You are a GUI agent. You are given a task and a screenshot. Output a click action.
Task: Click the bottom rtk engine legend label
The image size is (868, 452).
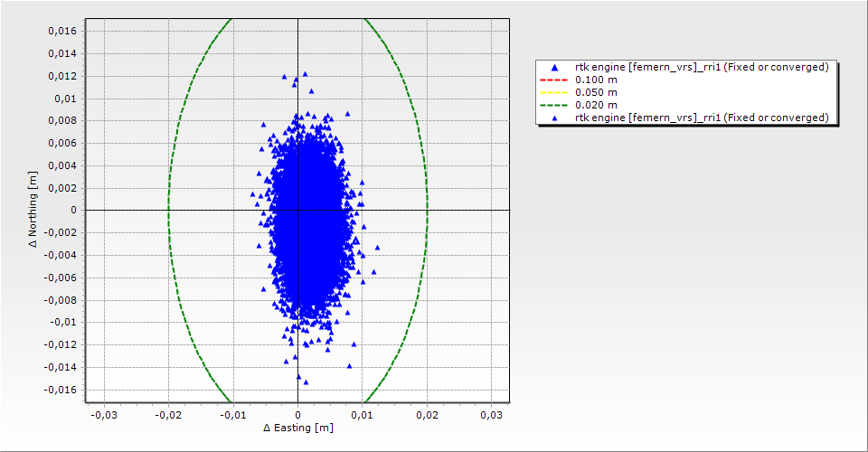click(x=702, y=118)
